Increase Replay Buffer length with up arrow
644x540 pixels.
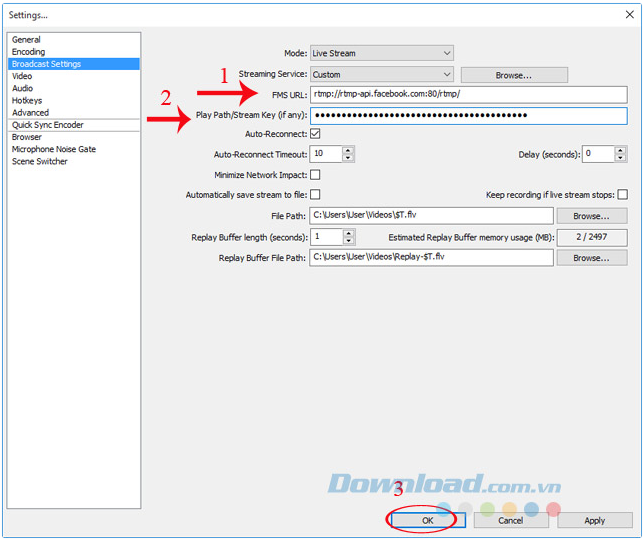pyautogui.click(x=349, y=233)
